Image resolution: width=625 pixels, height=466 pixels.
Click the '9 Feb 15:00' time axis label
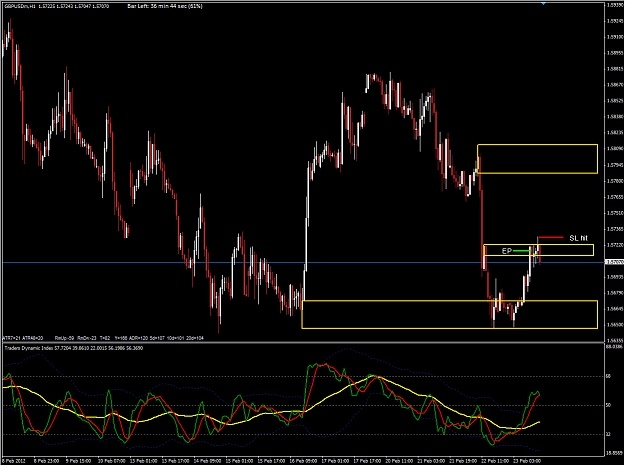tap(79, 461)
